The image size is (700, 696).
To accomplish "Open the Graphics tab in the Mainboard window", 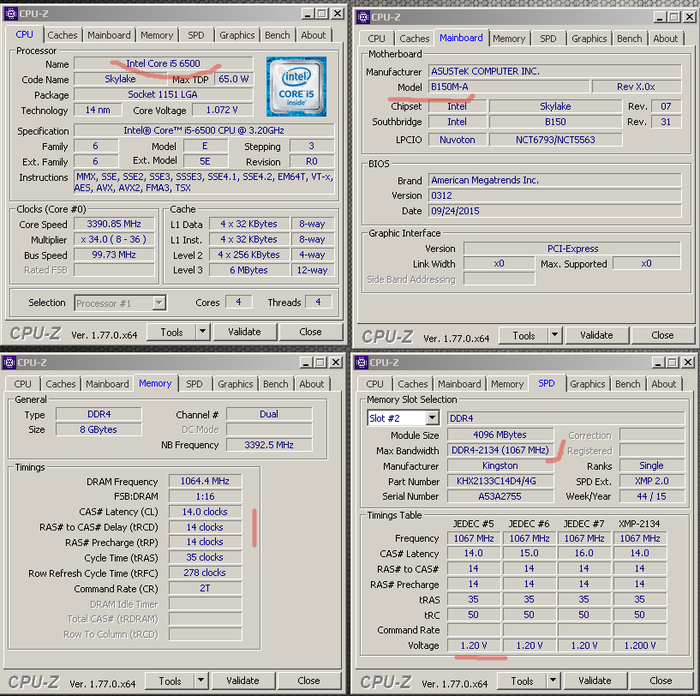I will 589,39.
